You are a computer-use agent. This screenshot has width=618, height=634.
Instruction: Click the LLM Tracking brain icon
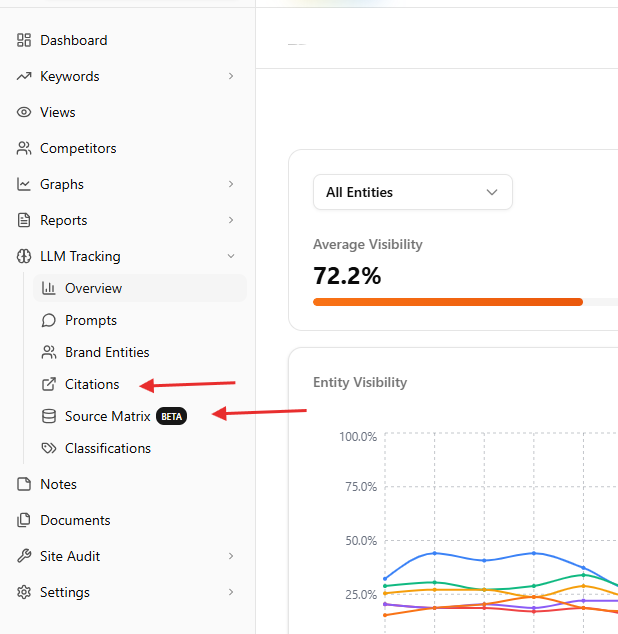point(24,256)
